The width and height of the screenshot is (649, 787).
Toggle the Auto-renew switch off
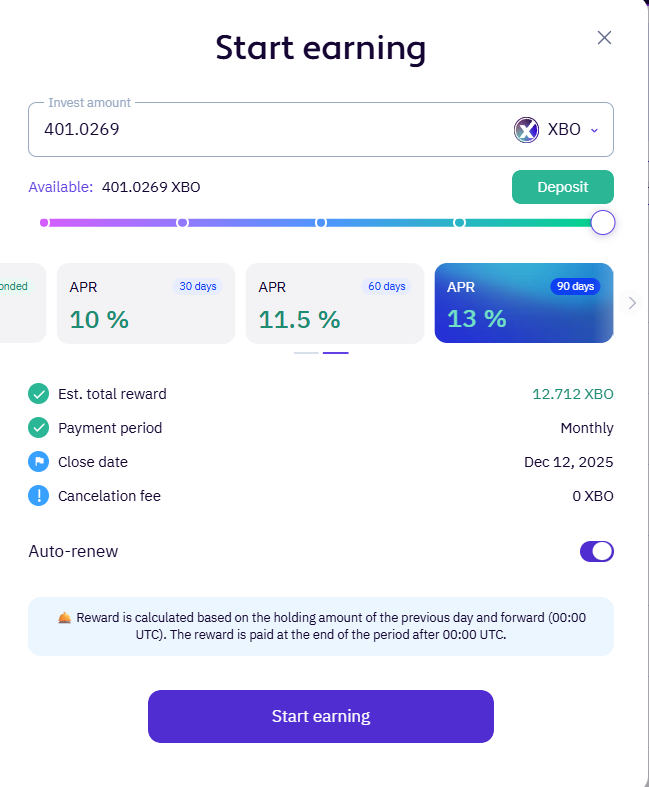click(597, 551)
